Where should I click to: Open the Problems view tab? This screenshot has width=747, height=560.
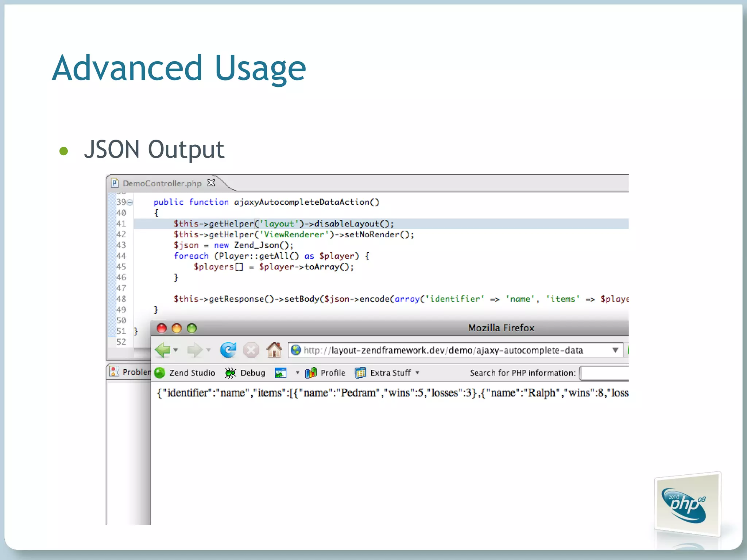pyautogui.click(x=130, y=372)
